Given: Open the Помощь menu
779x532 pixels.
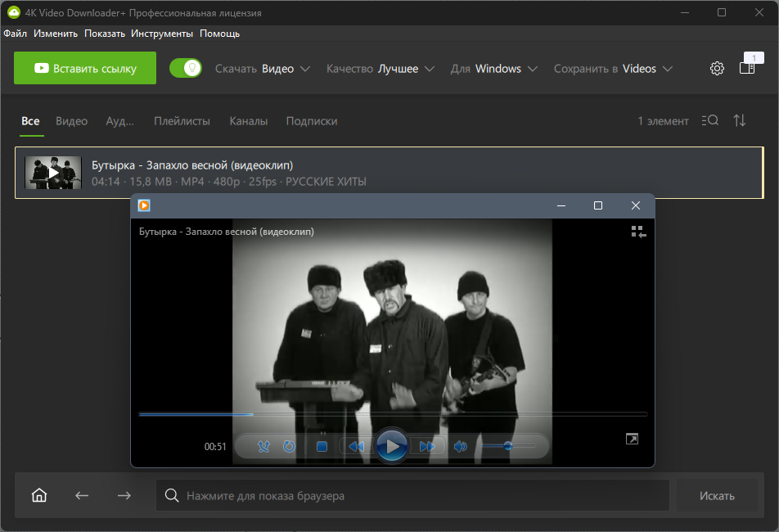Looking at the screenshot, I should [219, 34].
